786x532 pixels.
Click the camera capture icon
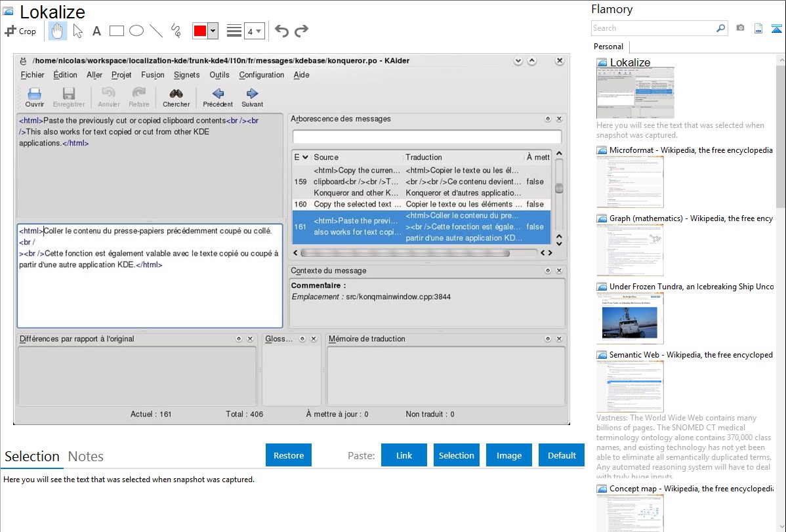click(x=740, y=28)
